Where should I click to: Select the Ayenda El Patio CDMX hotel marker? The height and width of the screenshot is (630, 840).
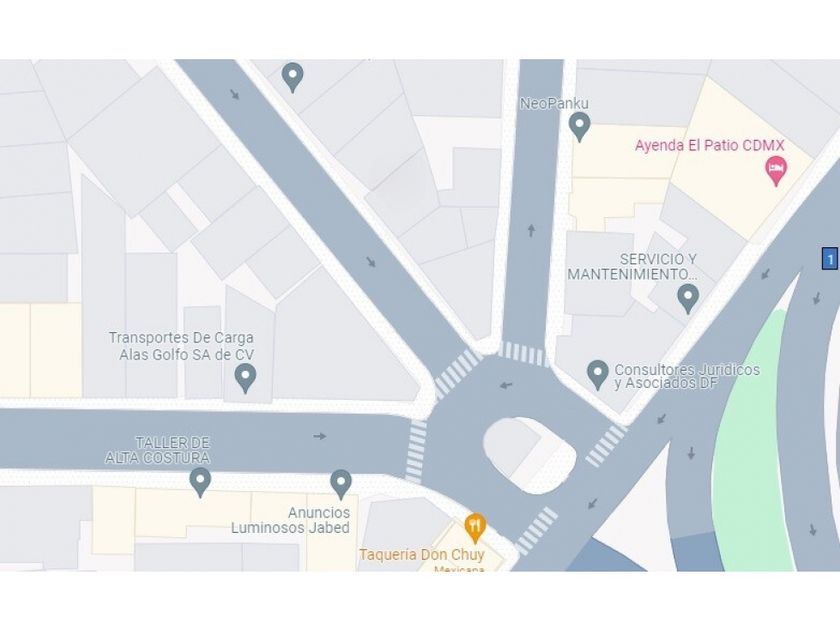tap(776, 170)
